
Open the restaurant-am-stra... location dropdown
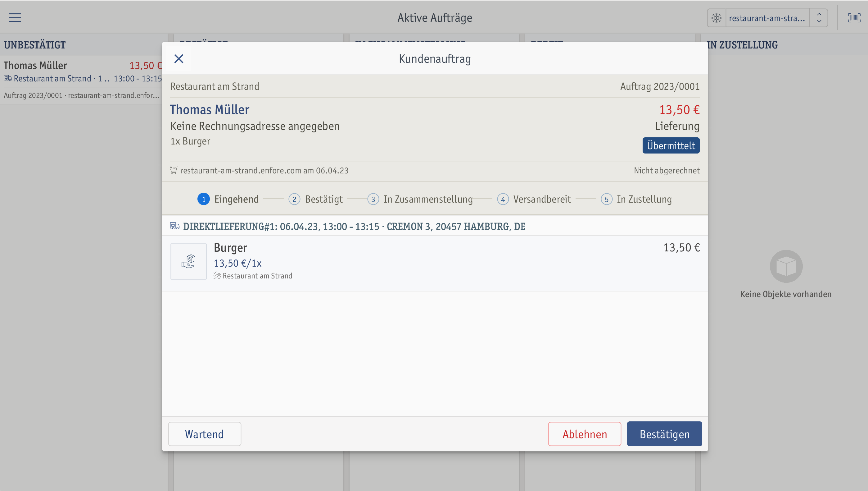[x=767, y=18]
